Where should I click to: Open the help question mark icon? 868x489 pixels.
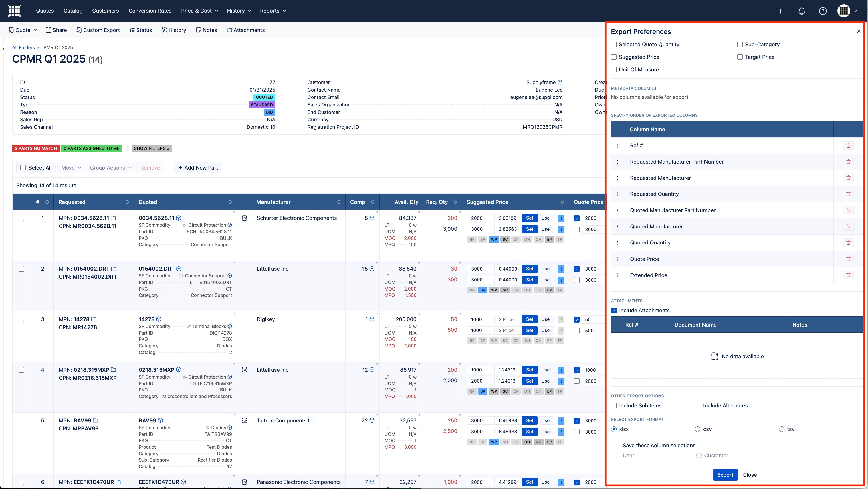[823, 11]
